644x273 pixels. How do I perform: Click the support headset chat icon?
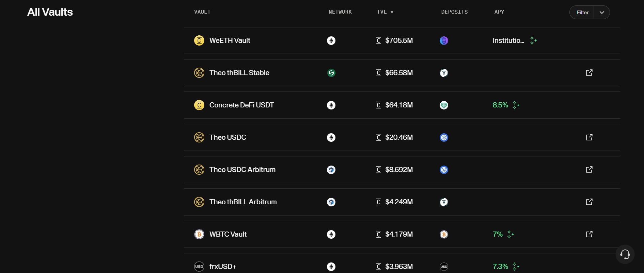click(625, 254)
